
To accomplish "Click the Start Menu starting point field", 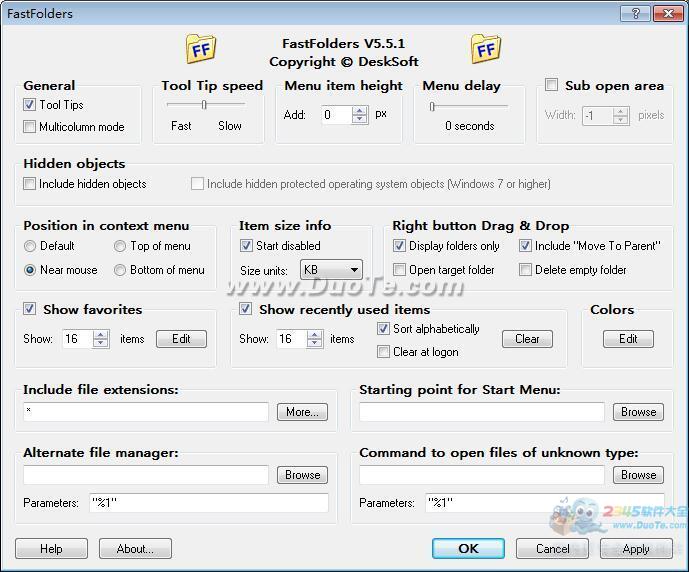I will [482, 412].
